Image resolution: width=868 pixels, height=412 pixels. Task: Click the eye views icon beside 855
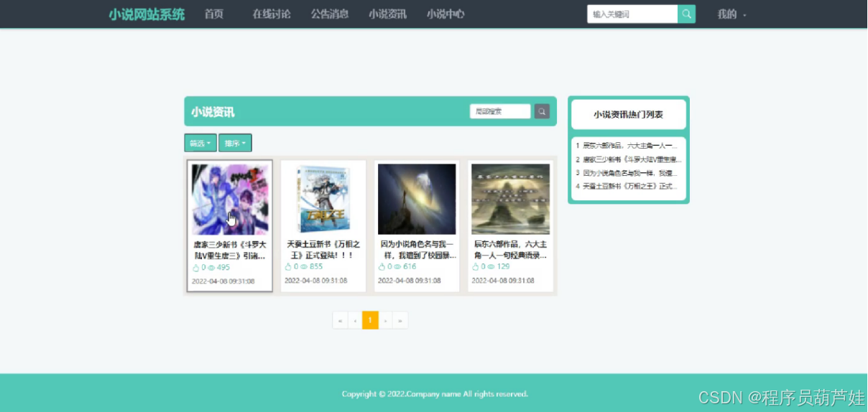tap(304, 266)
